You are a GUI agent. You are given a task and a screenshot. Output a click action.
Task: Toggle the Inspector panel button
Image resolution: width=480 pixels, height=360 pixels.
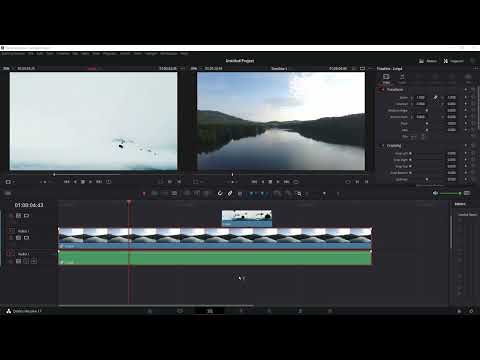pyautogui.click(x=453, y=61)
